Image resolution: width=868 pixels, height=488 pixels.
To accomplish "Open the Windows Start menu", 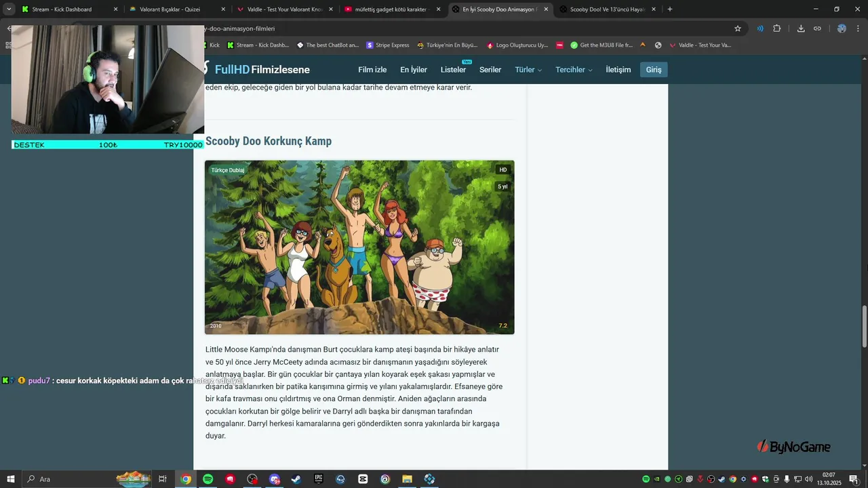I will 11,479.
